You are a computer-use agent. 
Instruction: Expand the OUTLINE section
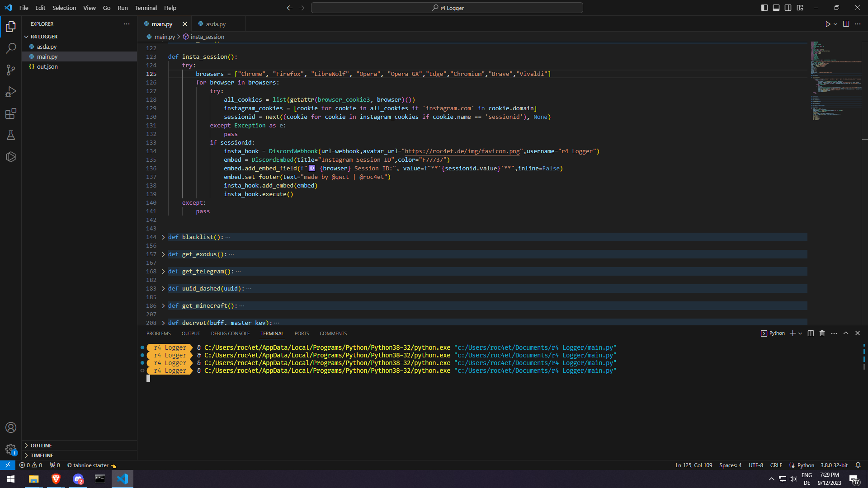[x=41, y=446]
